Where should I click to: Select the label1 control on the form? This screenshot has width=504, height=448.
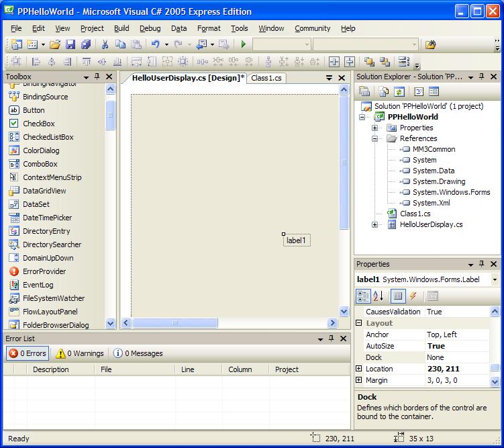click(x=297, y=240)
